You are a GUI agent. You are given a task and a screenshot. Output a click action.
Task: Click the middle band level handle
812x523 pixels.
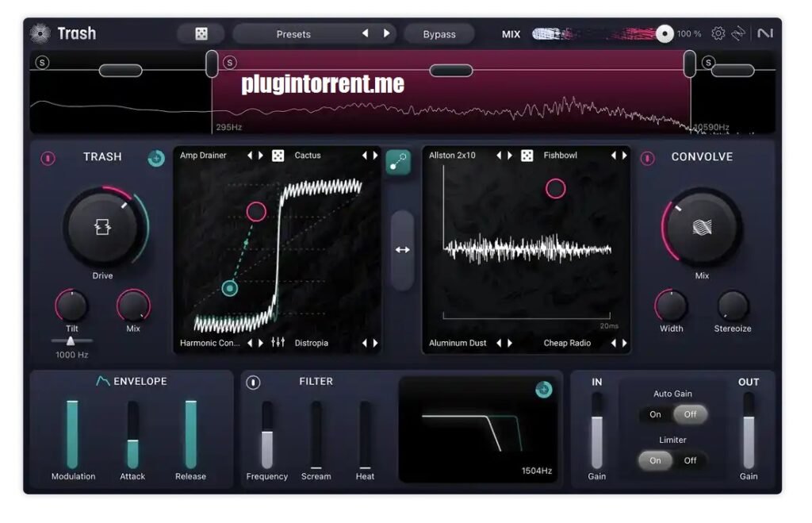click(451, 70)
